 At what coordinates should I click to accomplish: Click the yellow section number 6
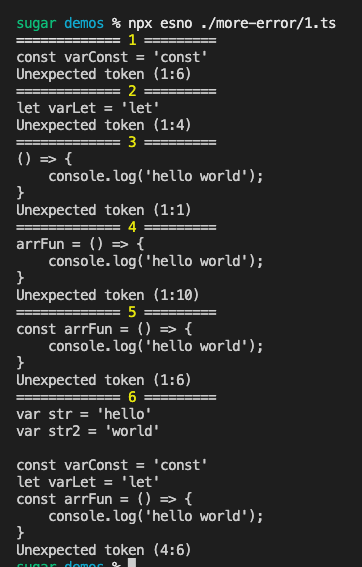pyautogui.click(x=132, y=397)
